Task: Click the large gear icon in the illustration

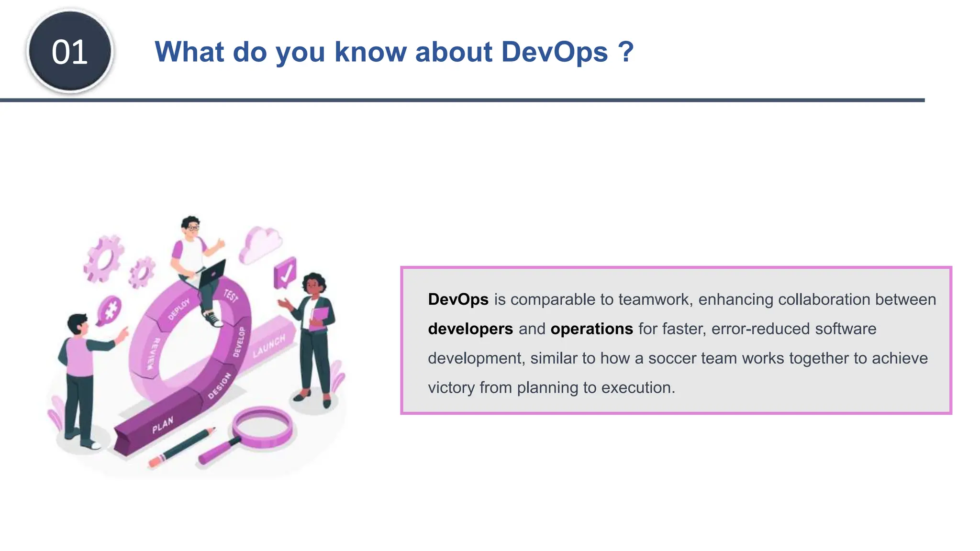Action: click(x=103, y=259)
